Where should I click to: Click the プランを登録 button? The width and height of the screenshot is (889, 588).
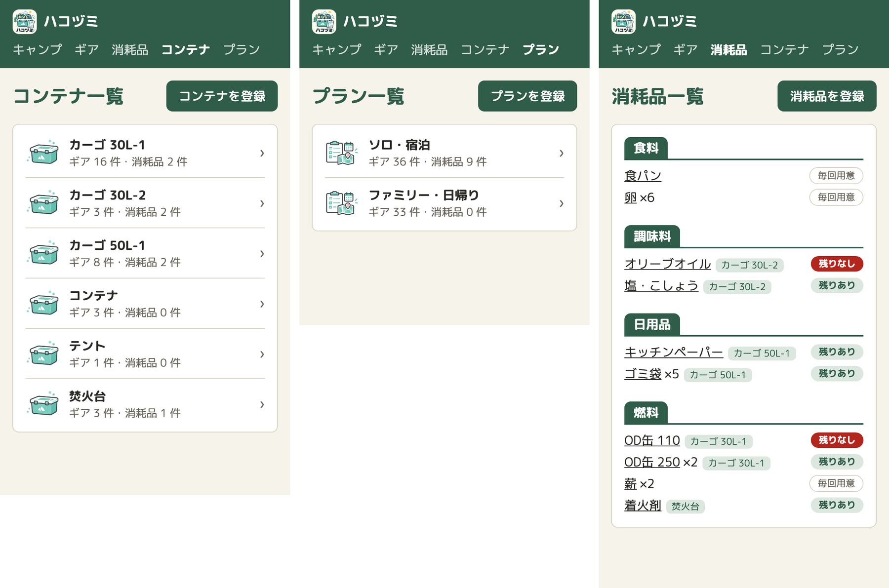[x=527, y=96]
